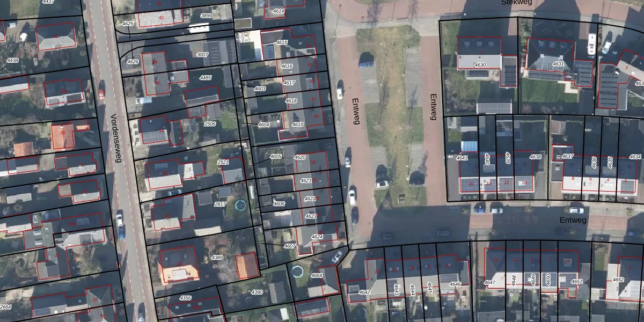Click on parcel 2817

[x=220, y=204]
